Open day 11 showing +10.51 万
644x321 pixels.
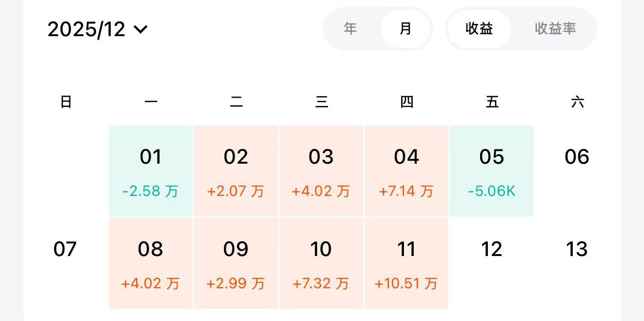pyautogui.click(x=406, y=263)
